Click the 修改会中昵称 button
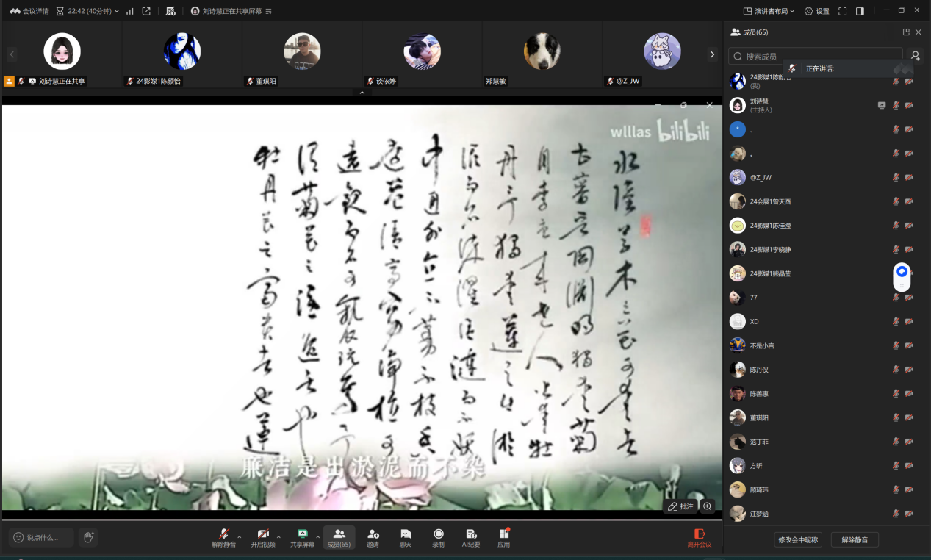Viewport: 931px width, 560px height. 797,539
